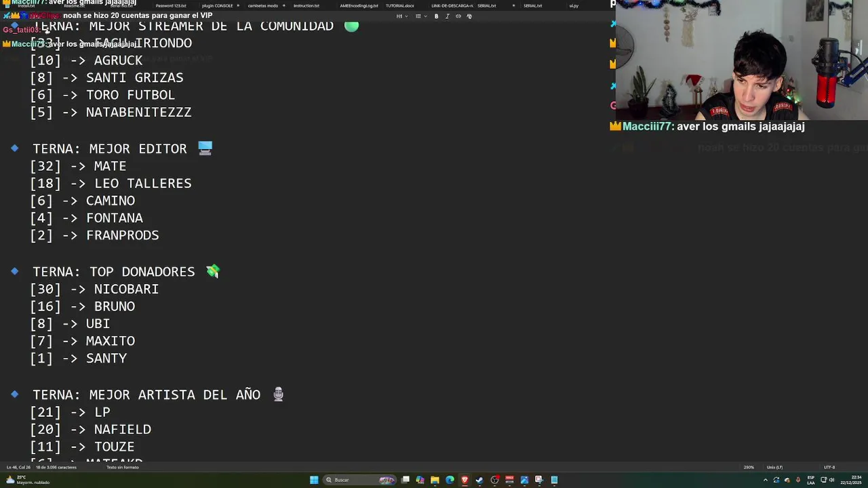Viewport: 868px width, 488px height.
Task: Click the line [5] -> NATABENITEZZZ
Action: pyautogui.click(x=111, y=112)
